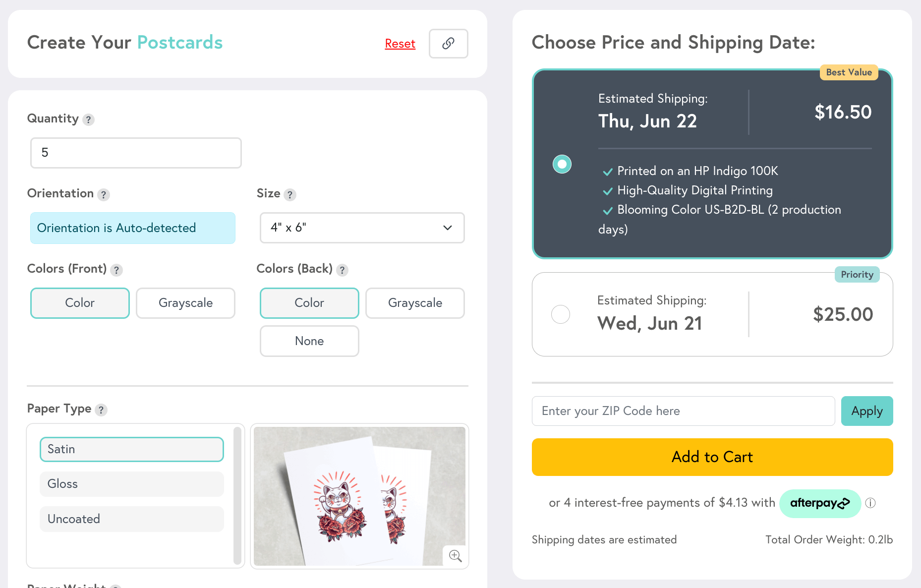This screenshot has width=921, height=588.
Task: Click the magnifier on the postcard preview
Action: pyautogui.click(x=455, y=556)
